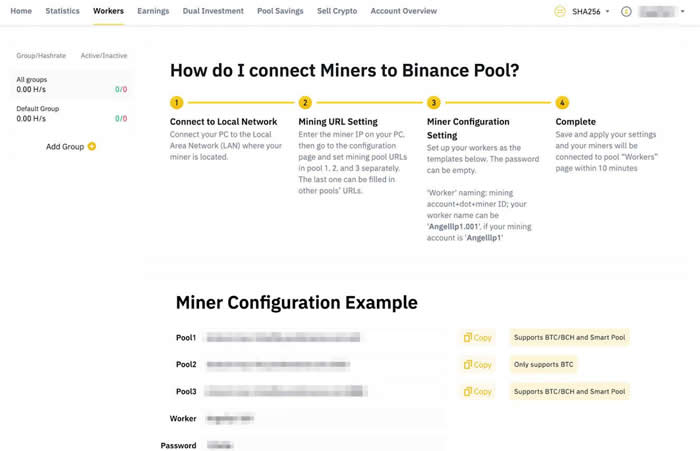Image resolution: width=700 pixels, height=451 pixels.
Task: Open Pool Savings from navigation
Action: point(280,11)
